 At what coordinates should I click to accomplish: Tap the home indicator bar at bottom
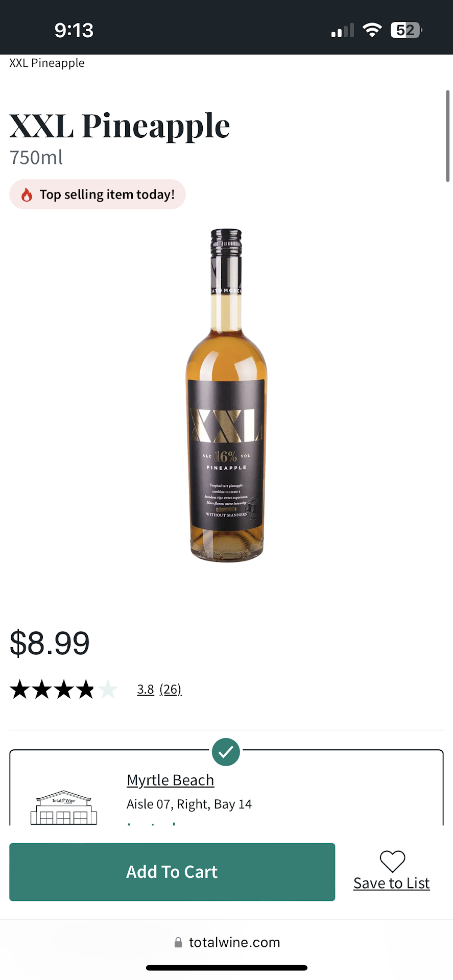tap(227, 968)
